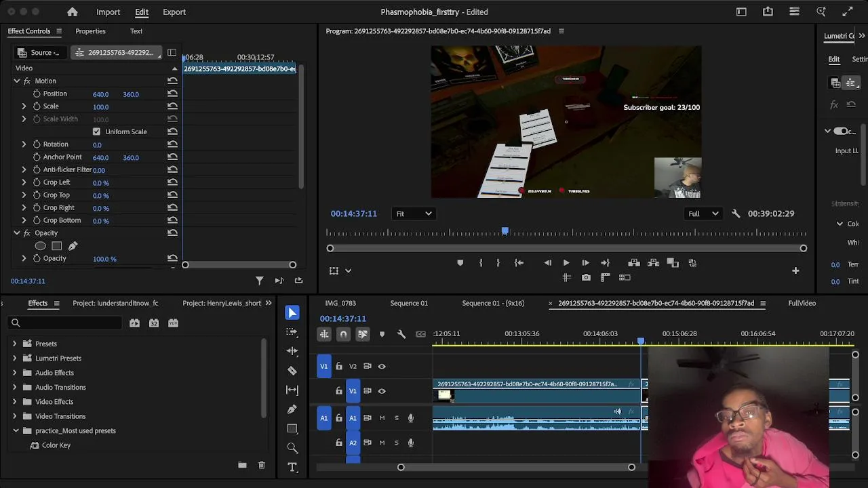Toggle visibility of track V1

[382, 390]
